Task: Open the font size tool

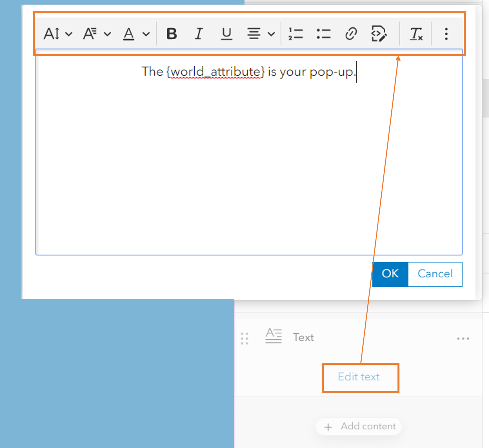Action: (x=52, y=34)
